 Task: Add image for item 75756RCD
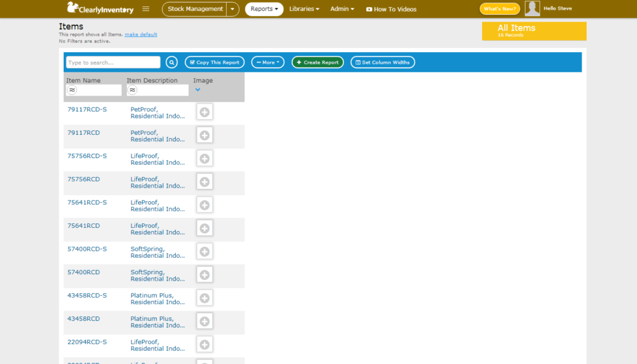coord(204,182)
